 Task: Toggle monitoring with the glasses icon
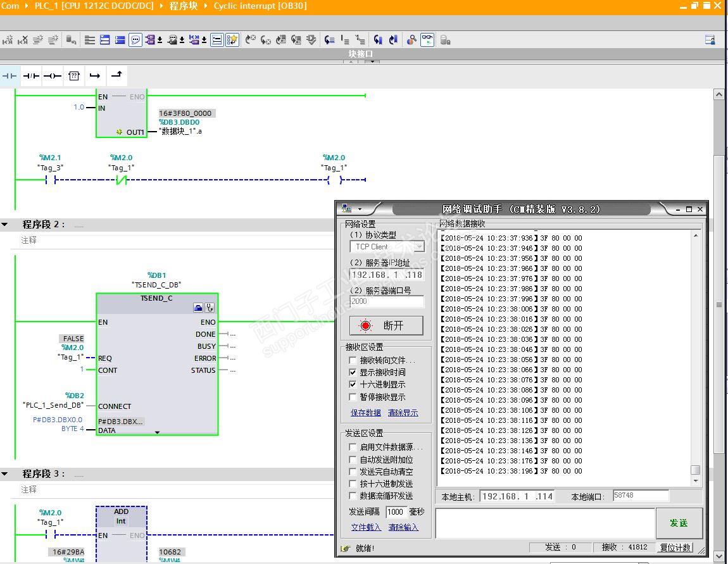click(427, 40)
